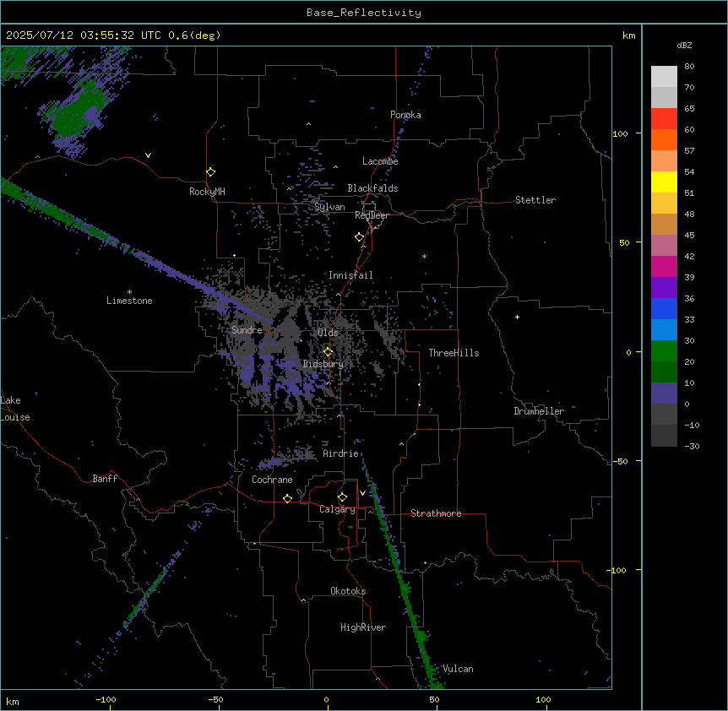The height and width of the screenshot is (711, 728).
Task: Click the dBZ legend heading
Action: [x=684, y=45]
